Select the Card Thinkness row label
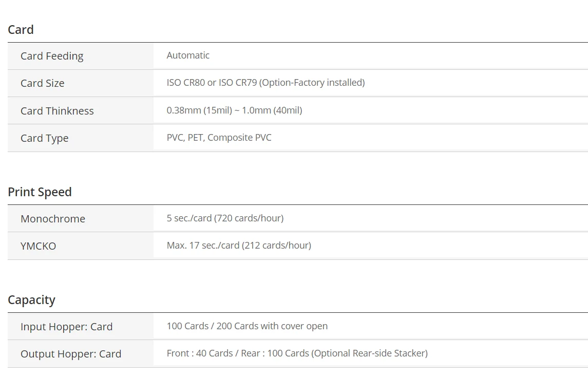Image resolution: width=588 pixels, height=376 pixels. [x=57, y=111]
